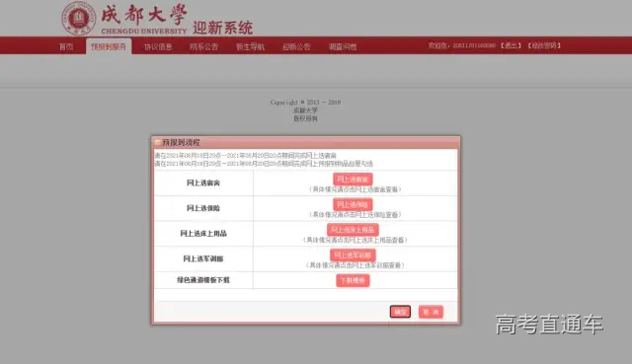Click the bold 网上选军训服 row label

(203, 258)
